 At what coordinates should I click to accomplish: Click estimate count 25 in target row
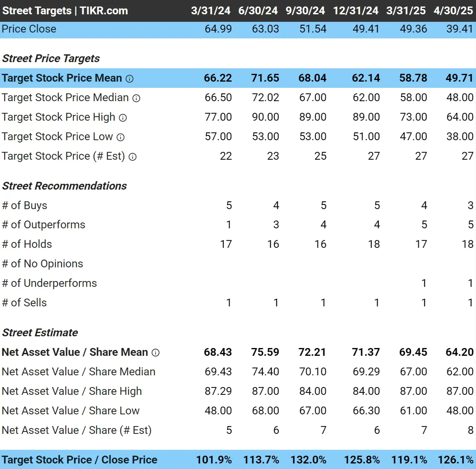tap(320, 156)
